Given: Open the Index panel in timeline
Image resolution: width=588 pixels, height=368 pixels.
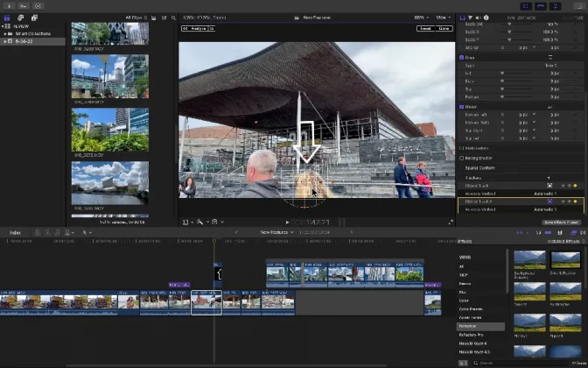Looking at the screenshot, I should (15, 232).
